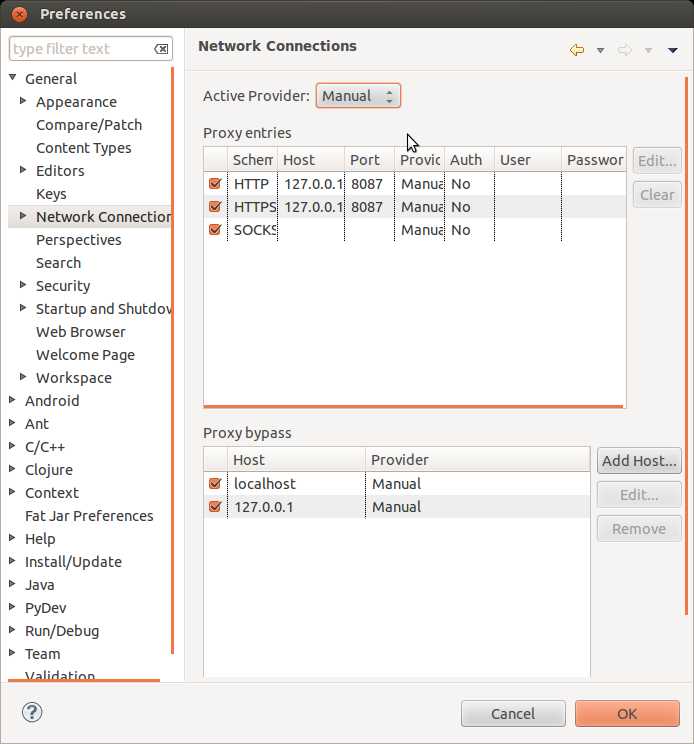
Task: Open the preferences page view menu triangle
Action: [673, 50]
